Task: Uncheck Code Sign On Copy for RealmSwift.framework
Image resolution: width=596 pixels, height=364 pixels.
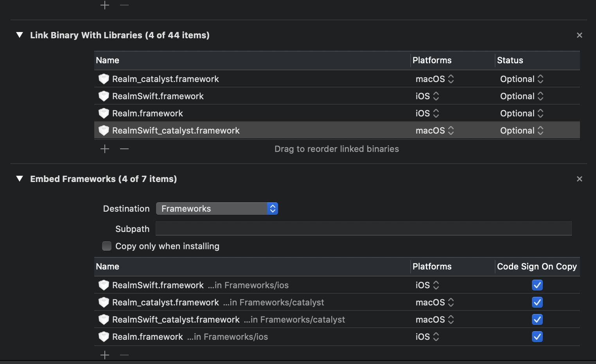Action: click(537, 285)
